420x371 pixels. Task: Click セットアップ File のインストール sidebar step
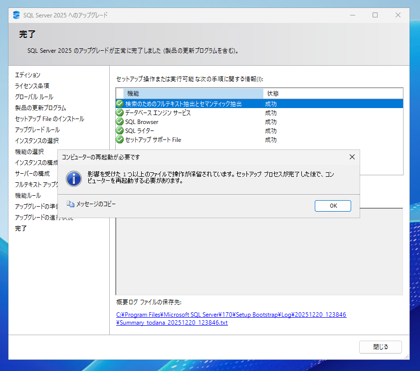pyautogui.click(x=49, y=119)
